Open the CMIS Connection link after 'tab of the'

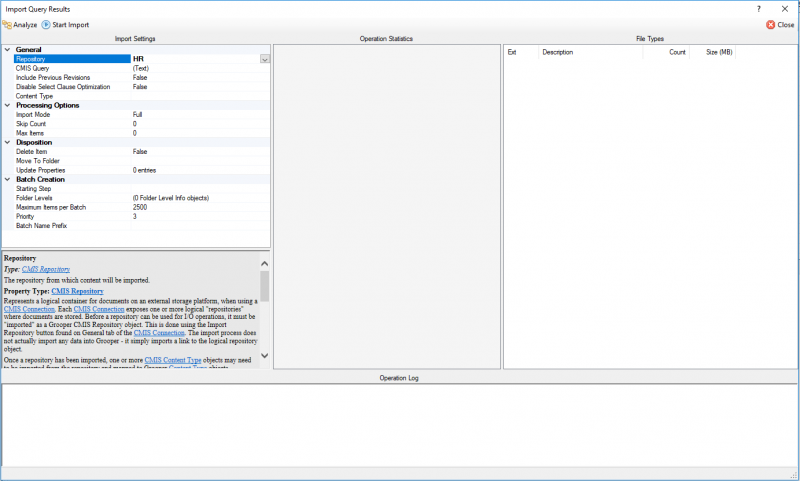click(x=159, y=333)
